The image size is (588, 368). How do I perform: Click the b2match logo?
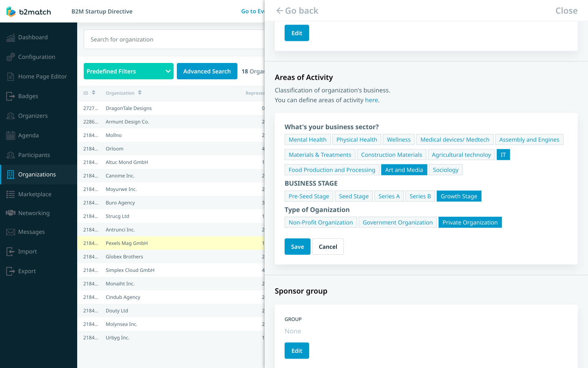29,12
